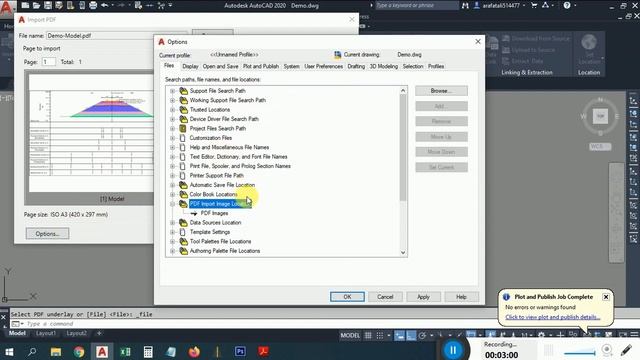The image size is (640, 360).
Task: Toggle snap mode icon in status bar
Action: click(380, 336)
